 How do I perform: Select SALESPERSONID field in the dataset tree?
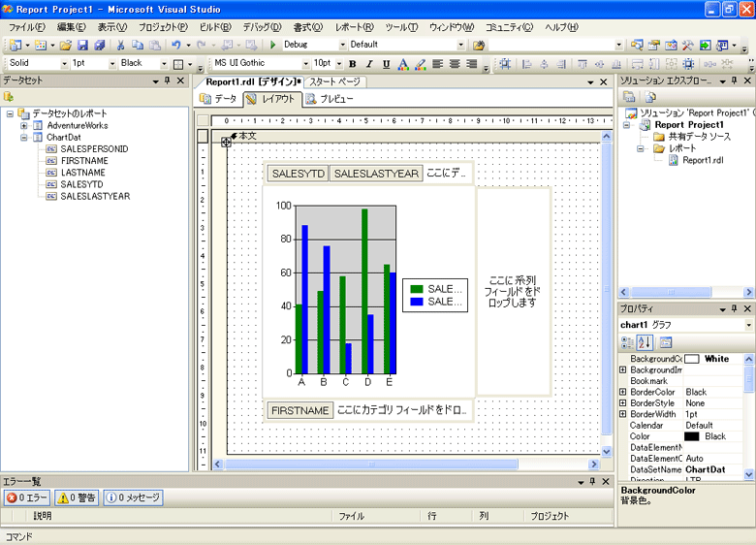click(x=95, y=149)
